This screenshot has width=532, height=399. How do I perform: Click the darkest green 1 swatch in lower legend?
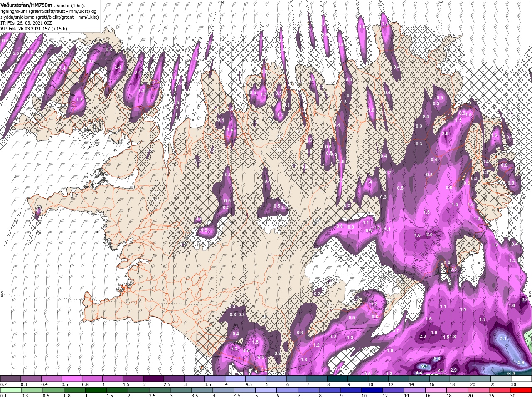[x=96, y=390]
